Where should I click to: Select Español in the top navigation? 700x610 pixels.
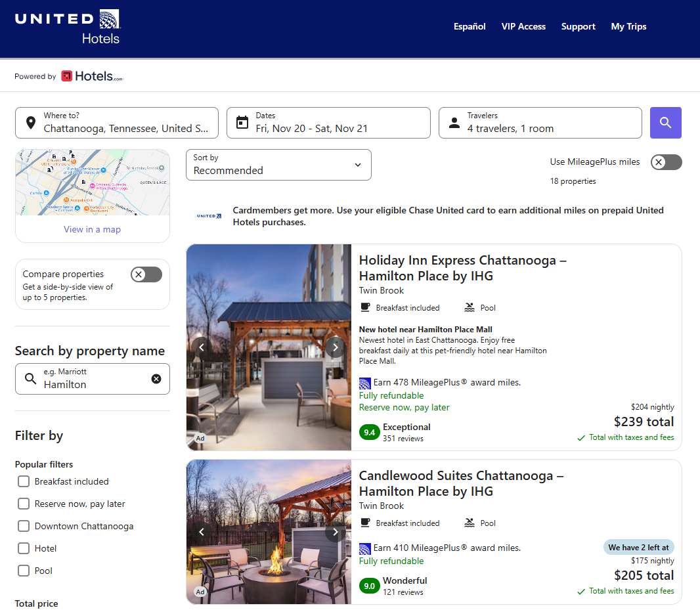click(x=470, y=26)
